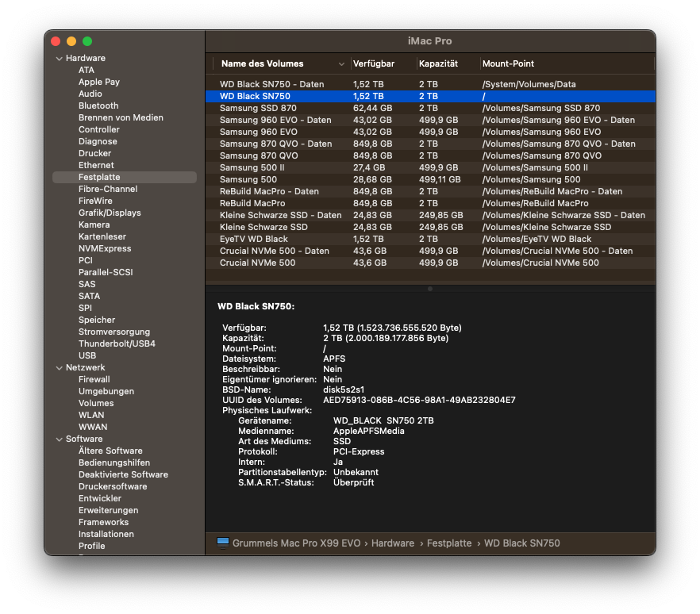The height and width of the screenshot is (614, 700).
Task: Open Firewall under Netzwerk
Action: (94, 379)
